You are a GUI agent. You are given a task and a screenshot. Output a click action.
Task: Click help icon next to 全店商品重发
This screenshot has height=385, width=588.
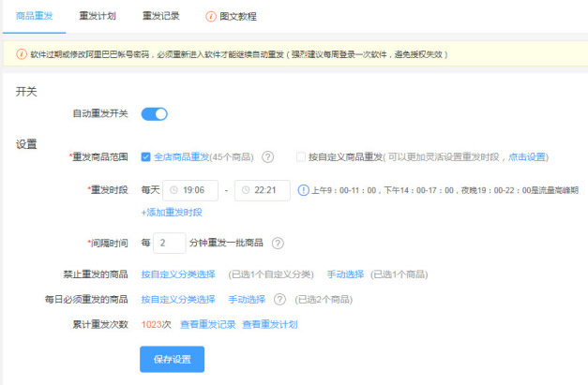tap(267, 156)
